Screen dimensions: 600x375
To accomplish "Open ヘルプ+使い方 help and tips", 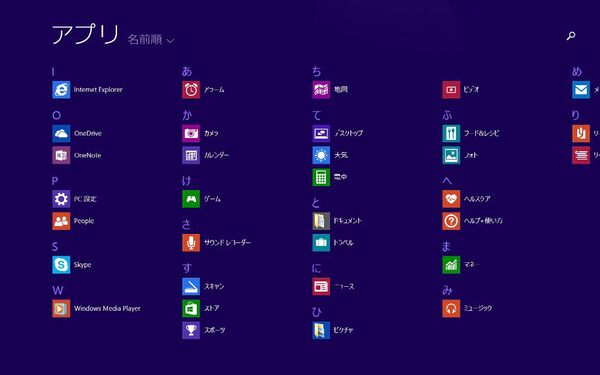I will coord(473,221).
